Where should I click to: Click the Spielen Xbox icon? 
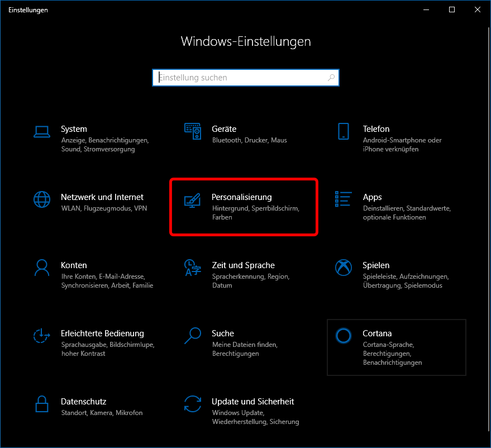click(x=344, y=268)
